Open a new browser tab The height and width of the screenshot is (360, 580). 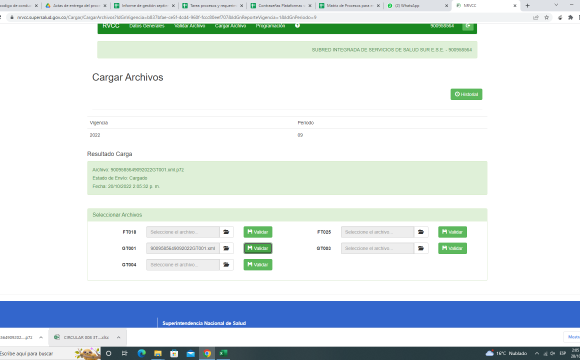coord(527,6)
